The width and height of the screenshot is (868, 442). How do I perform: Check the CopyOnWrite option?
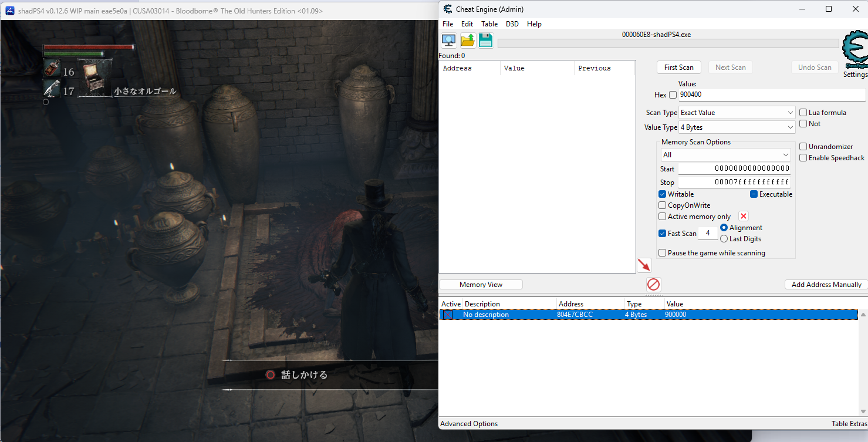662,205
